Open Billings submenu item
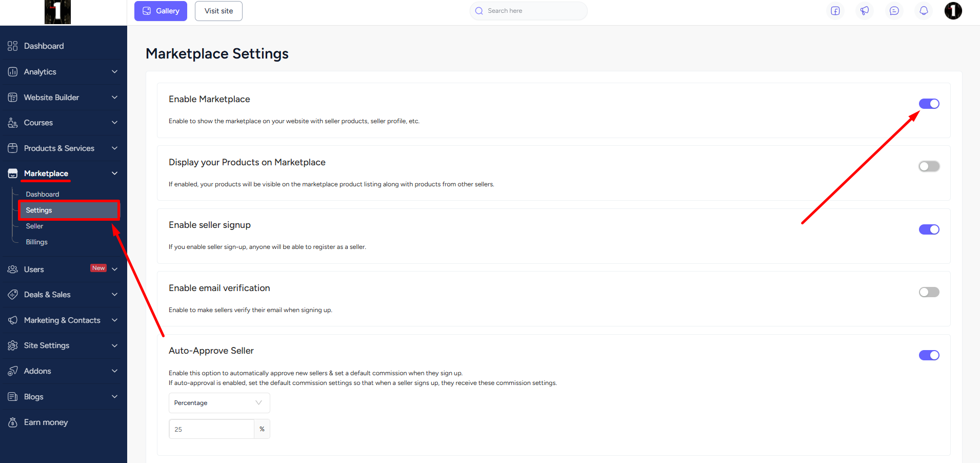Image resolution: width=980 pixels, height=463 pixels. (x=36, y=242)
